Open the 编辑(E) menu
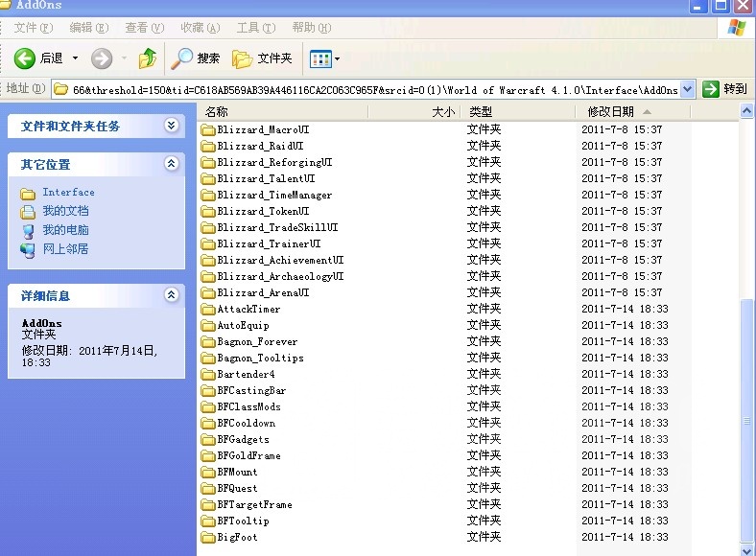The height and width of the screenshot is (556, 756). coord(89,28)
